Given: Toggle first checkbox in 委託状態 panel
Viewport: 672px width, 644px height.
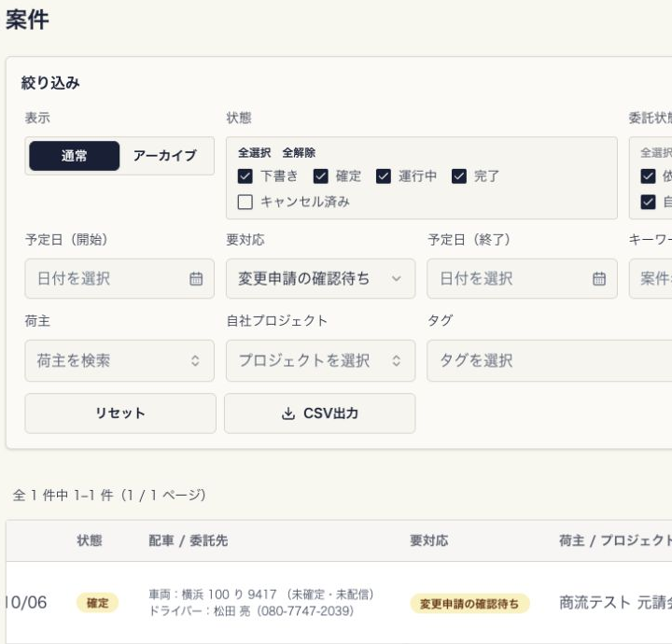Looking at the screenshot, I should tap(648, 176).
